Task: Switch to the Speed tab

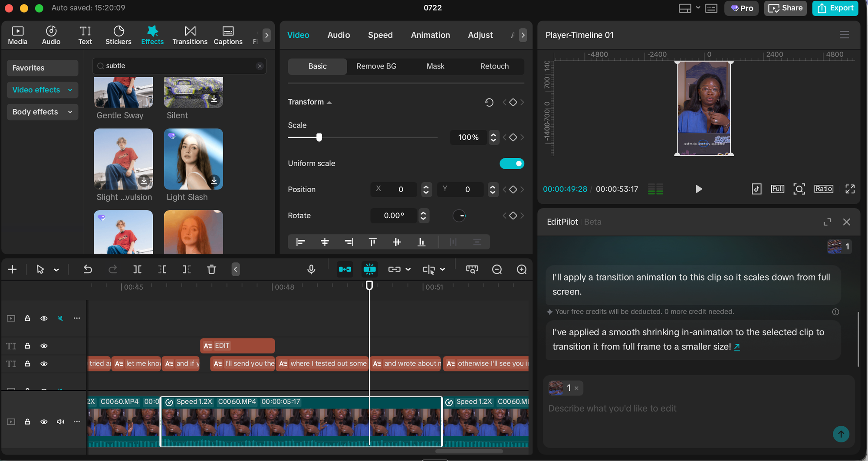Action: pyautogui.click(x=380, y=35)
